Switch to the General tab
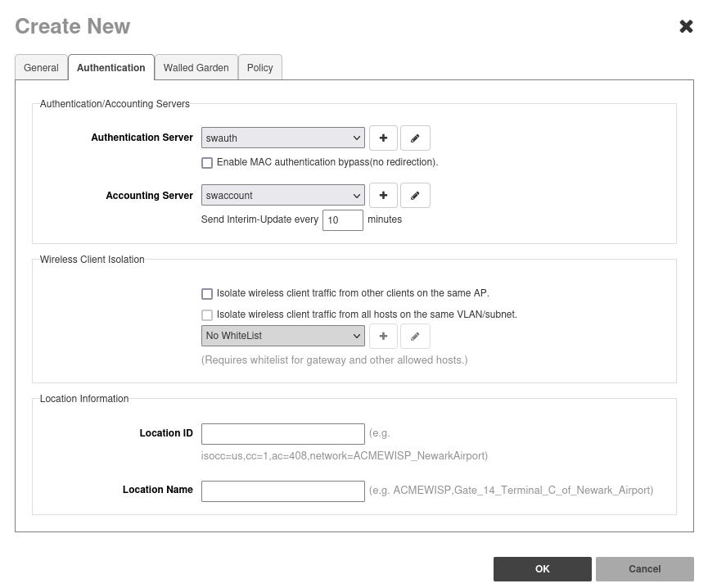Image resolution: width=708 pixels, height=588 pixels. [x=41, y=68]
